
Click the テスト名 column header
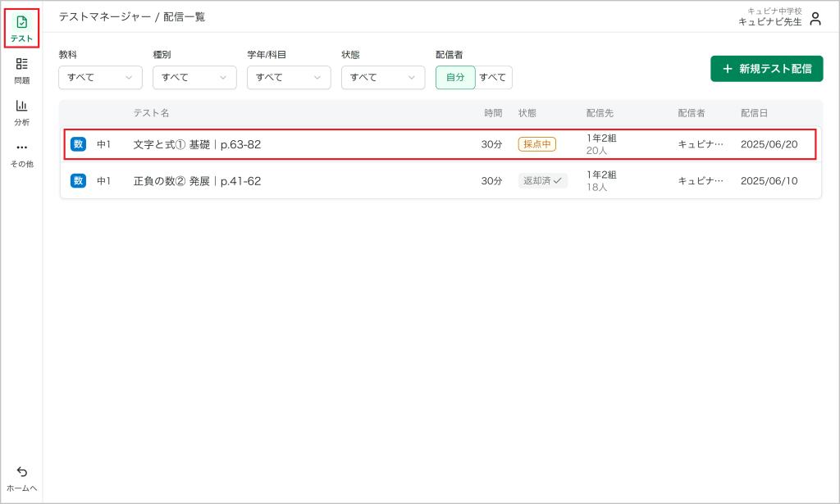(151, 112)
